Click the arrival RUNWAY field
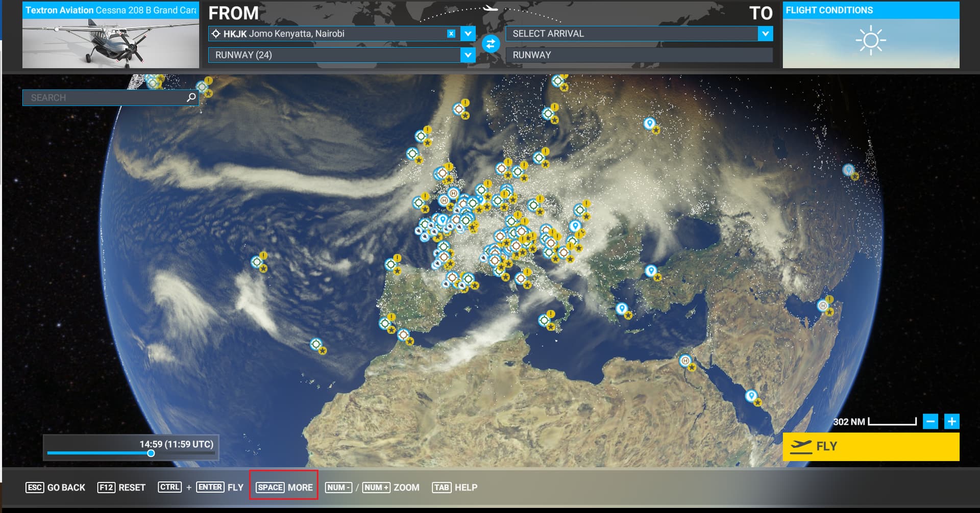The width and height of the screenshot is (980, 513). click(639, 55)
